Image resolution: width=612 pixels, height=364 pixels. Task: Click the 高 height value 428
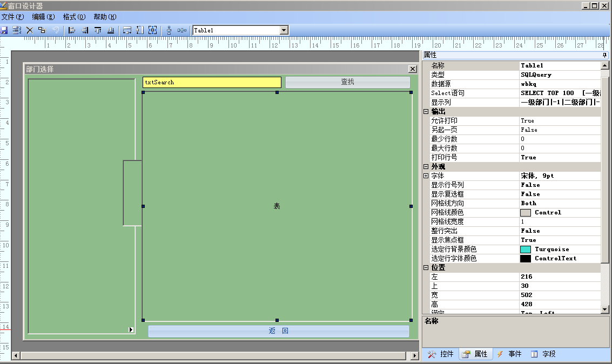[x=560, y=304]
